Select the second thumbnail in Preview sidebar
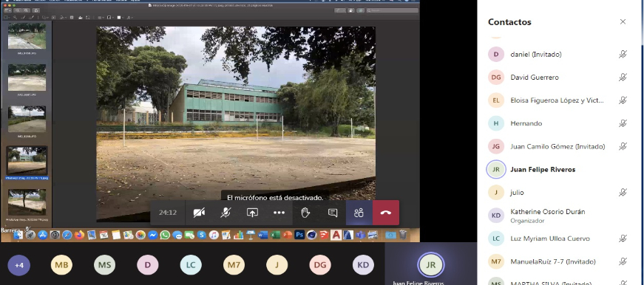 point(27,78)
